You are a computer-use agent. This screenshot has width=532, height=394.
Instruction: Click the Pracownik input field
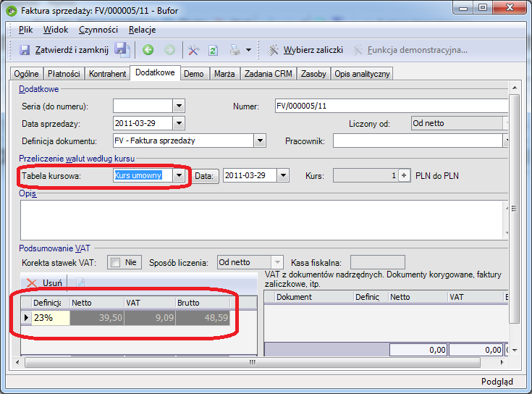418,141
